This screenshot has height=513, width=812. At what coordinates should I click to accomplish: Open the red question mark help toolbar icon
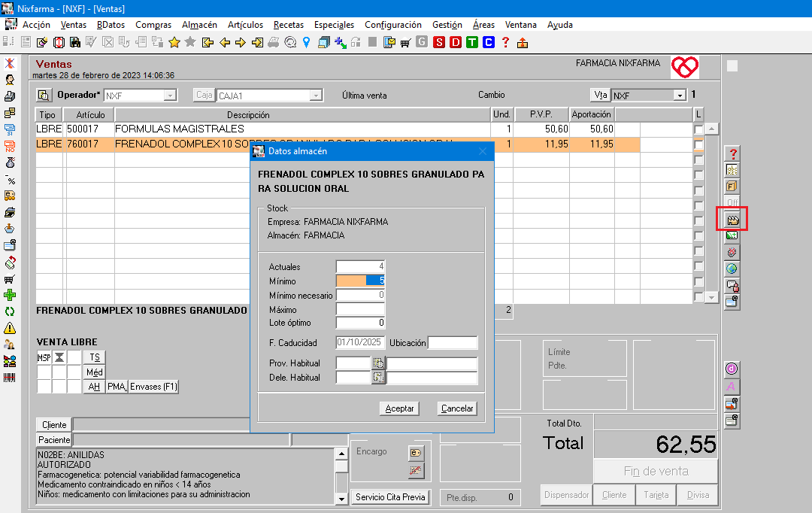pyautogui.click(x=505, y=42)
